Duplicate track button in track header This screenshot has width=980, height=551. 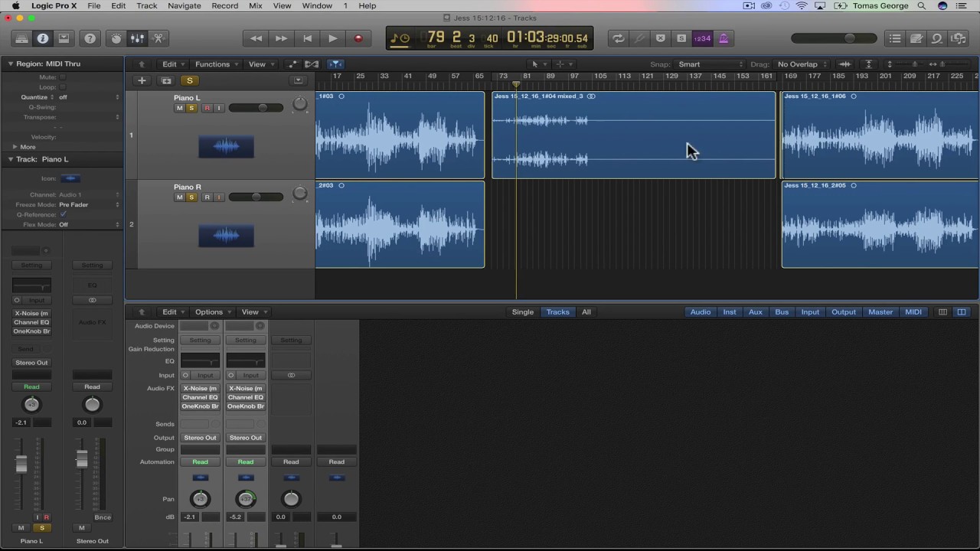pyautogui.click(x=165, y=80)
